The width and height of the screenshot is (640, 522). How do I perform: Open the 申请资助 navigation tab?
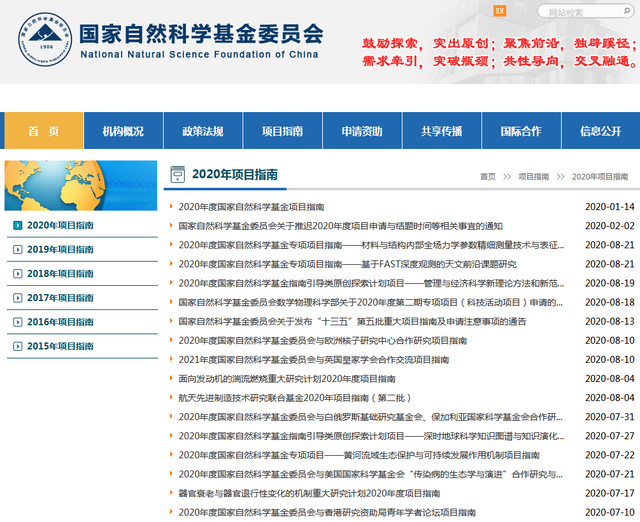[x=362, y=131]
